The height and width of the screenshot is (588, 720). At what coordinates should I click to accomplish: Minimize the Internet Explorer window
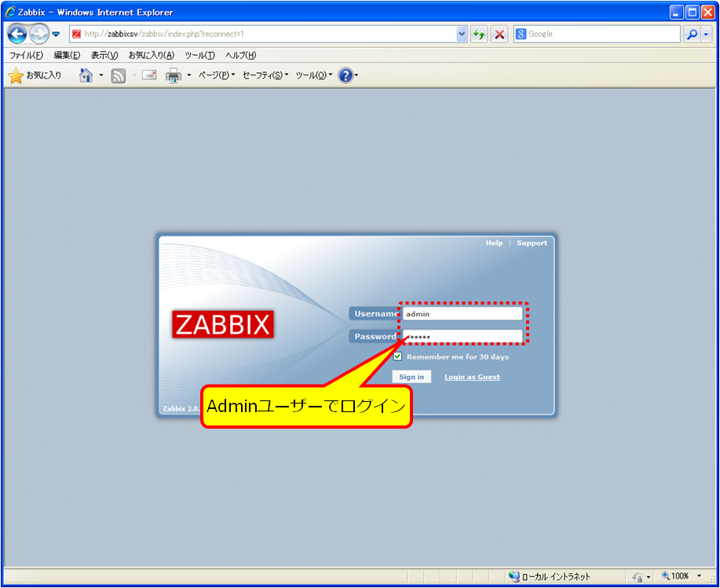pos(676,12)
